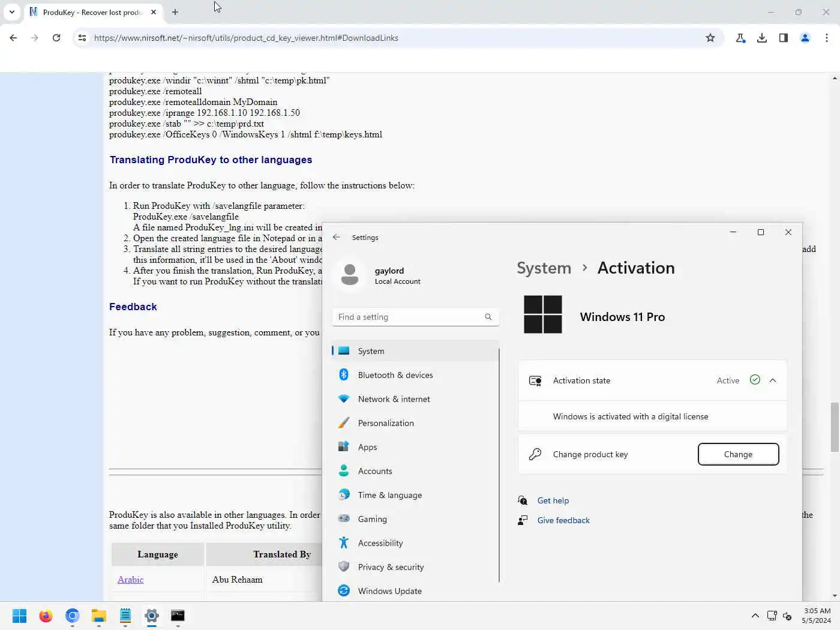Click the Translated By table header
The height and width of the screenshot is (630, 840).
pyautogui.click(x=264, y=554)
